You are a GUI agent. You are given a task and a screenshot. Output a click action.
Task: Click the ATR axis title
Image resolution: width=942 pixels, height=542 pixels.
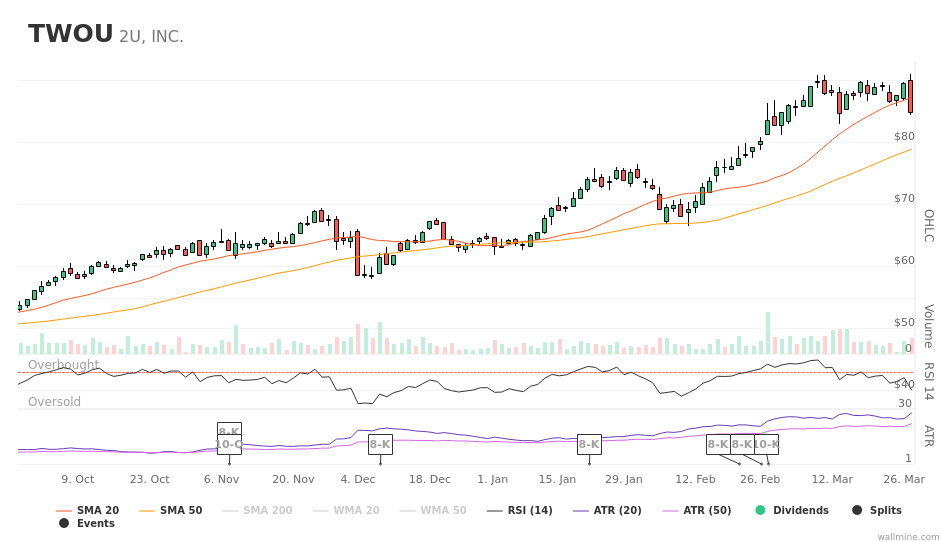(x=929, y=436)
